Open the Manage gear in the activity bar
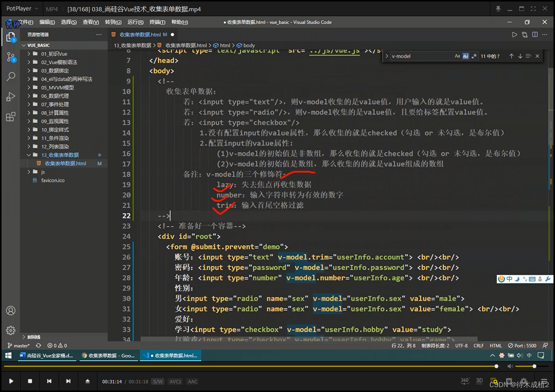 coord(11,330)
